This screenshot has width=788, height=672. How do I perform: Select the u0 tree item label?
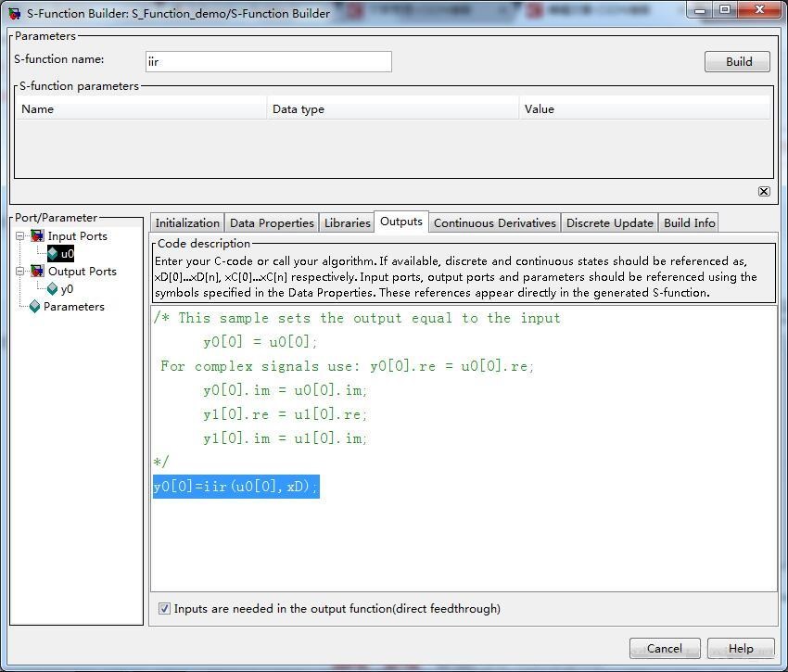67,253
